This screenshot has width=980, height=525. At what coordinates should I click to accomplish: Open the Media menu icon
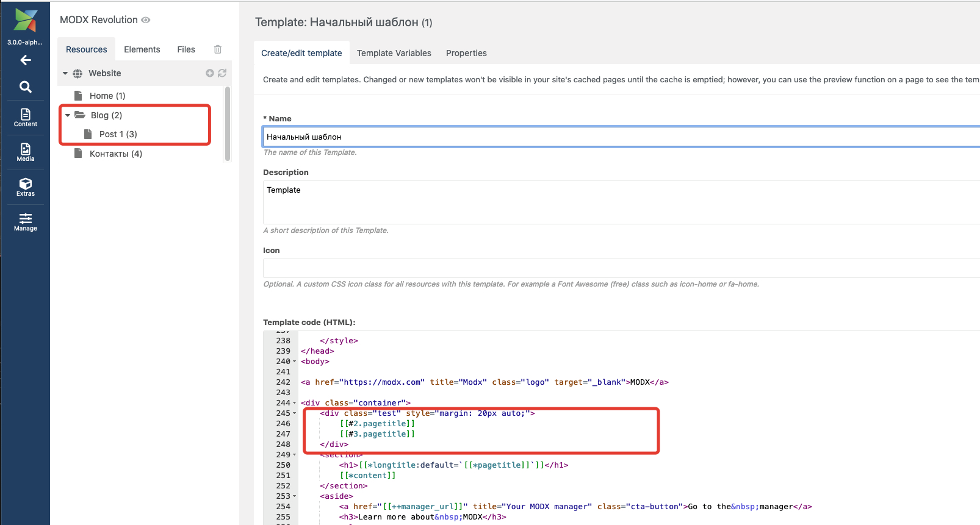[26, 152]
